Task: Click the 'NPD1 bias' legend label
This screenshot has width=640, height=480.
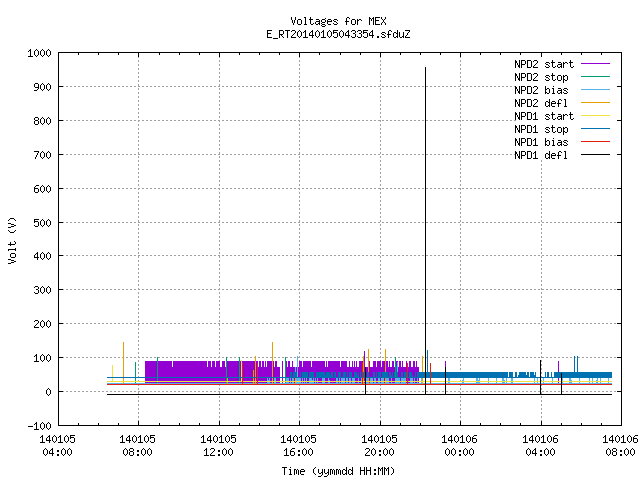Action: [541, 142]
